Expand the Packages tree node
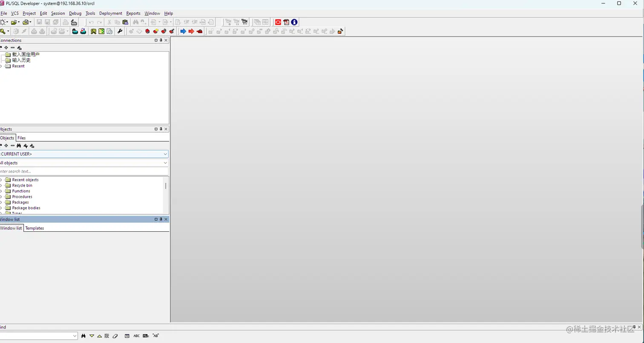The image size is (644, 343). 1,202
